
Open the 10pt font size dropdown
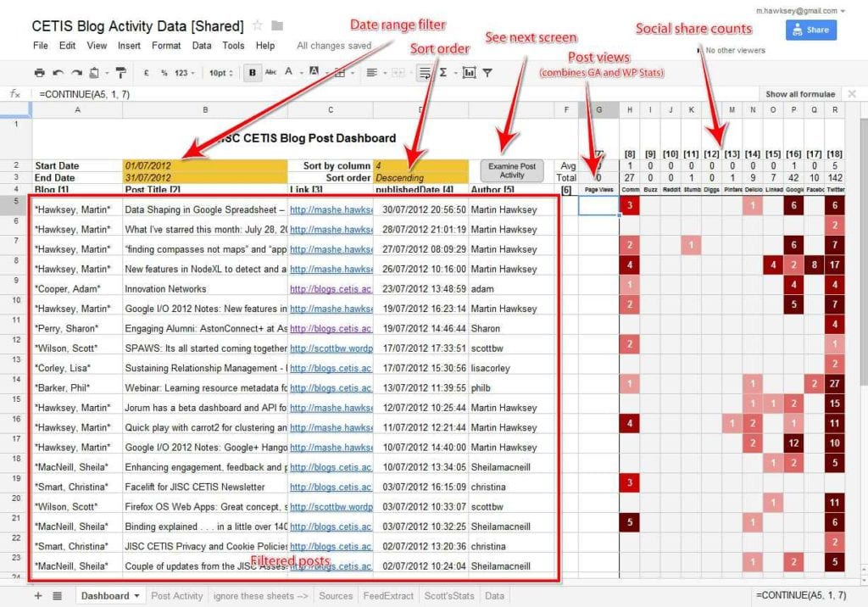tap(221, 73)
